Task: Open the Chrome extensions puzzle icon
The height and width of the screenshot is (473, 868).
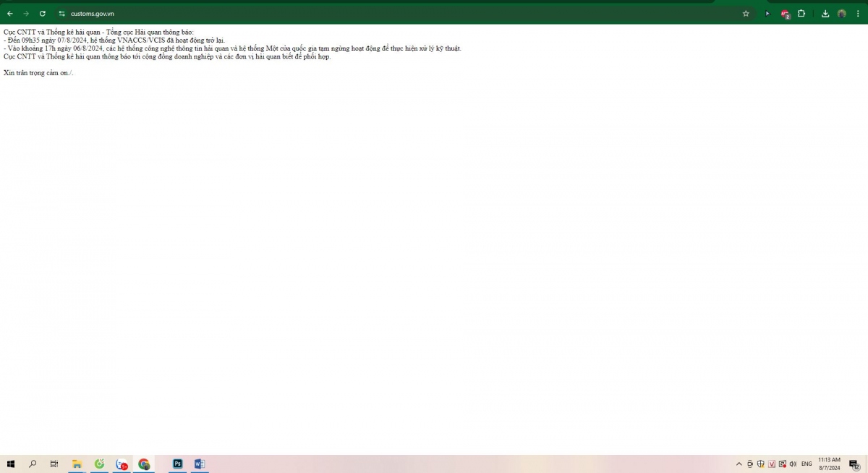Action: tap(801, 14)
